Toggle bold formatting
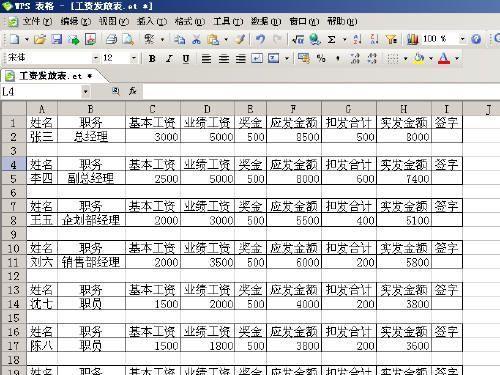 coord(152,59)
